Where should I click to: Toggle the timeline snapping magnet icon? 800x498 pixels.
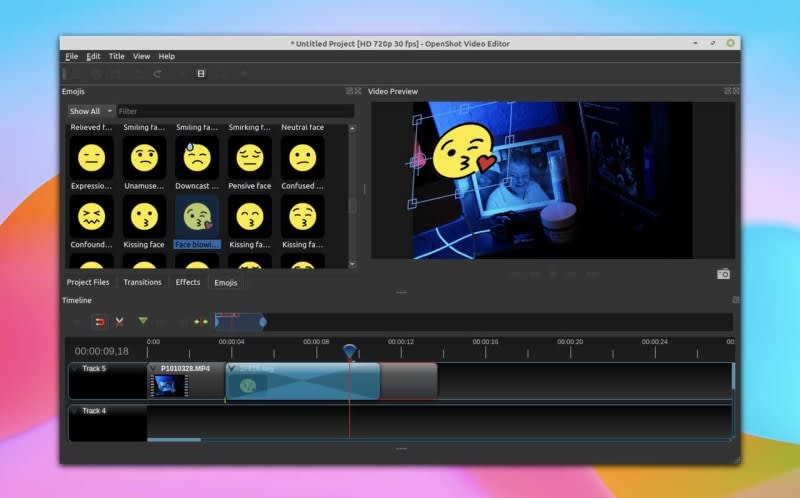click(x=99, y=321)
